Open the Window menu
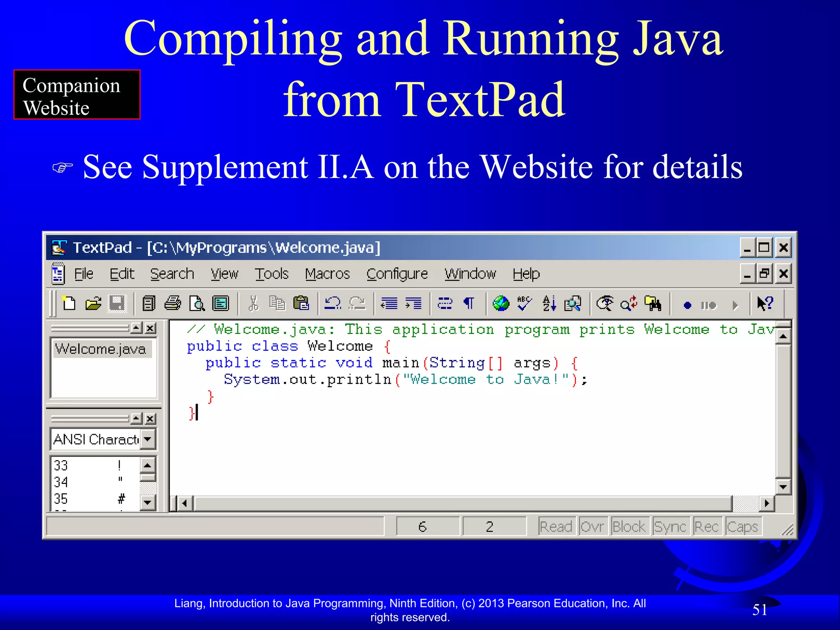This screenshot has height=630, width=840. [x=470, y=274]
